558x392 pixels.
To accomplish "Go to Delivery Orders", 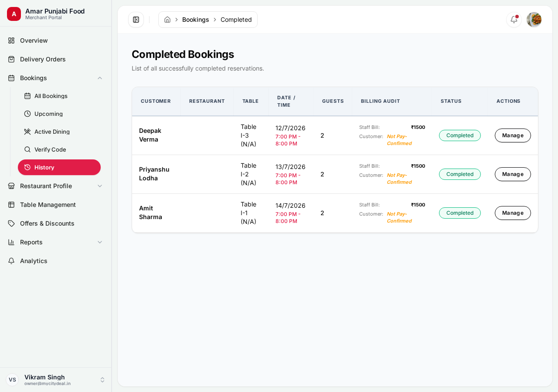I will point(56,59).
